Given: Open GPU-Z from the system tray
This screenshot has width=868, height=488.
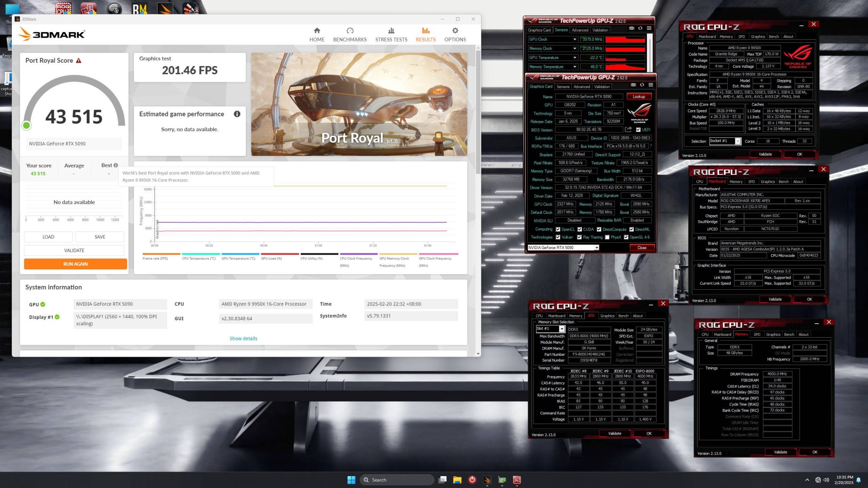Looking at the screenshot, I should click(x=503, y=480).
